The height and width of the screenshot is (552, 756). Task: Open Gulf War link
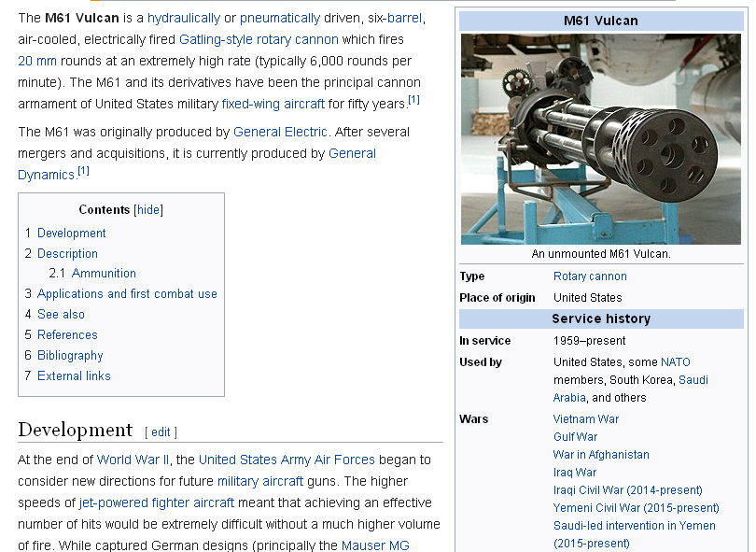[x=575, y=437]
